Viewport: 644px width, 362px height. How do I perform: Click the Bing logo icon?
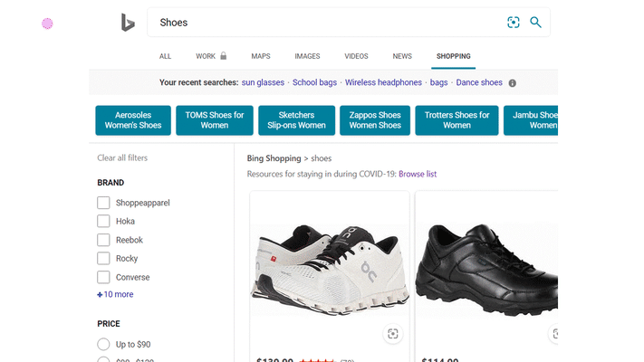point(128,23)
